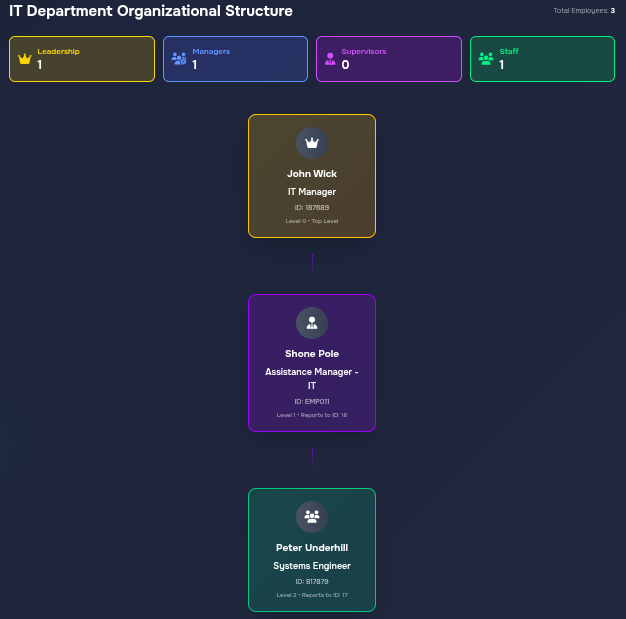Click the Managers group icon
Viewport: 626px width, 619px height.
click(179, 59)
